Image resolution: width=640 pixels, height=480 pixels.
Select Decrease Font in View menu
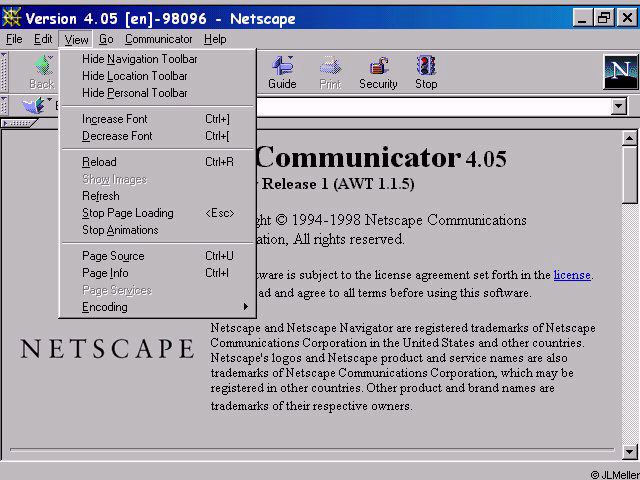pyautogui.click(x=158, y=136)
